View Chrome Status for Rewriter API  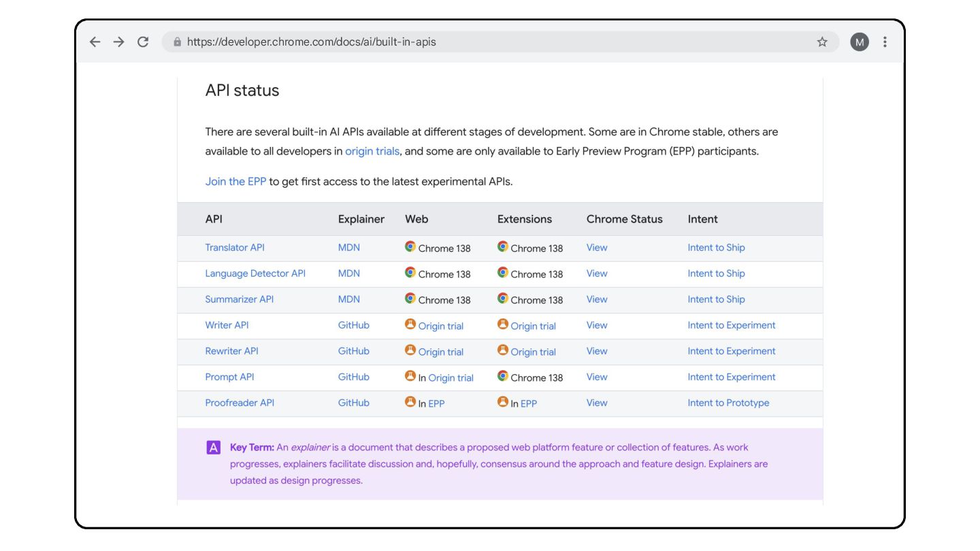[597, 351]
